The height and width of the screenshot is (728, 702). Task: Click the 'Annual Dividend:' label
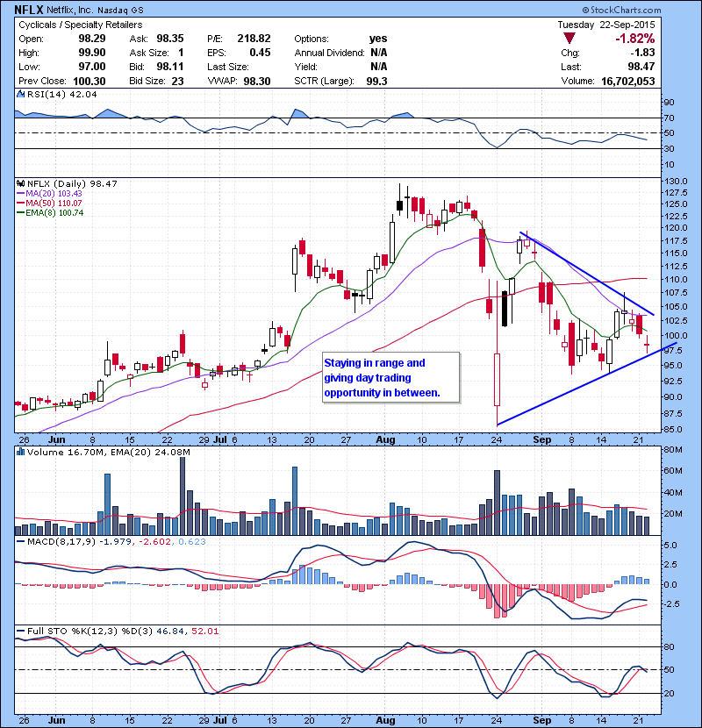[329, 53]
